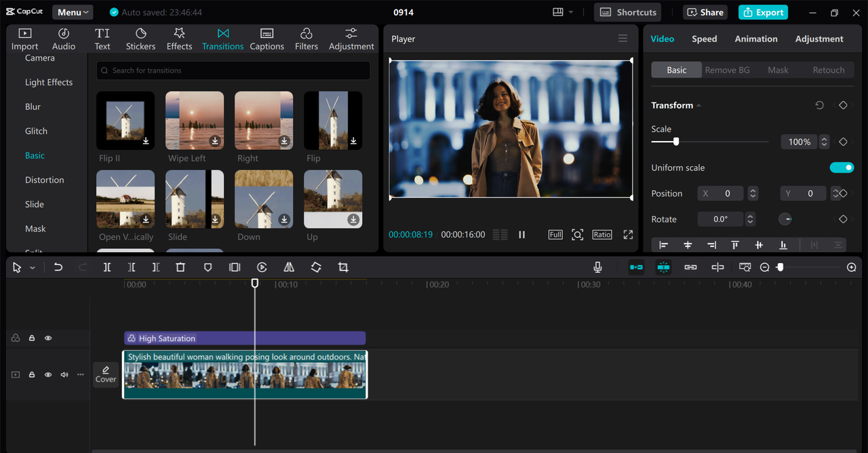Viewport: 868px width, 453px height.
Task: Toggle auto snapping in timeline
Action: 663,267
